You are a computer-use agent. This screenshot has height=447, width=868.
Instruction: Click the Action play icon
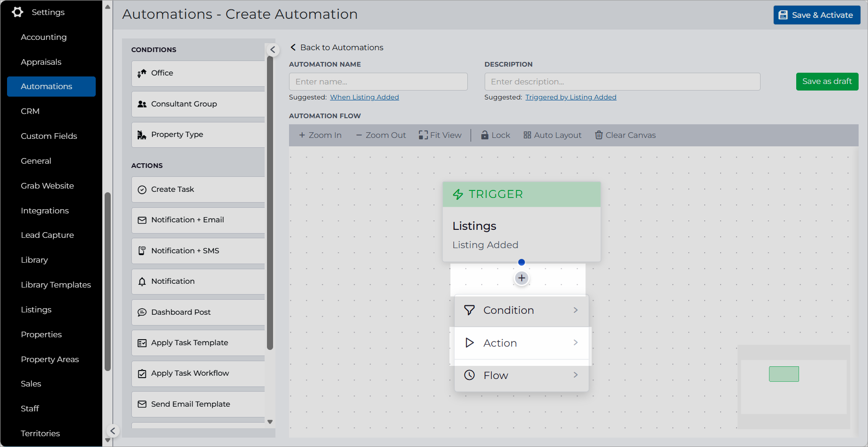tap(469, 343)
